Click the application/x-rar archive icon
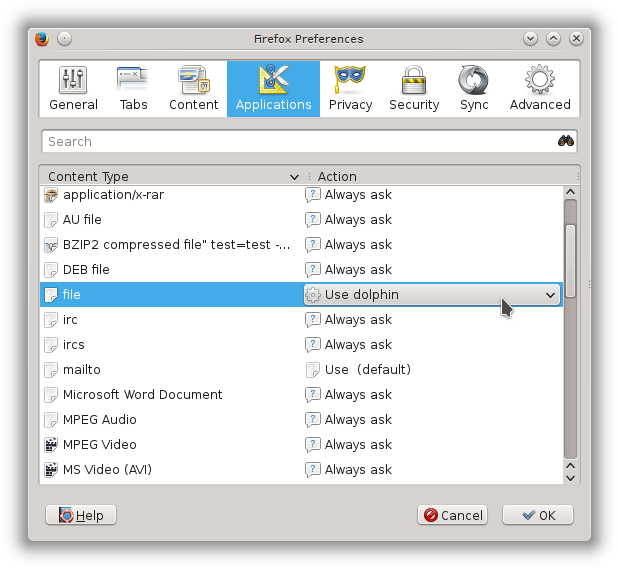The width and height of the screenshot is (618, 568). pos(51,195)
